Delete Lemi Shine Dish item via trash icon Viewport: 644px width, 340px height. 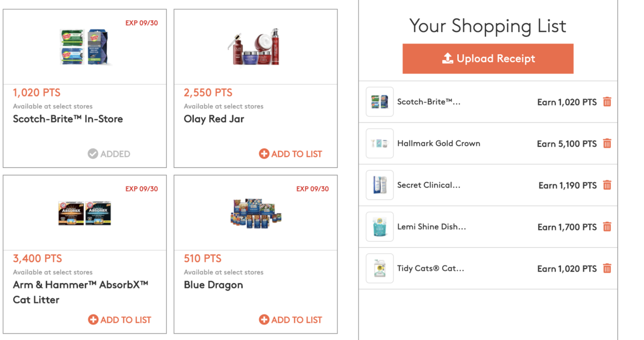(607, 227)
